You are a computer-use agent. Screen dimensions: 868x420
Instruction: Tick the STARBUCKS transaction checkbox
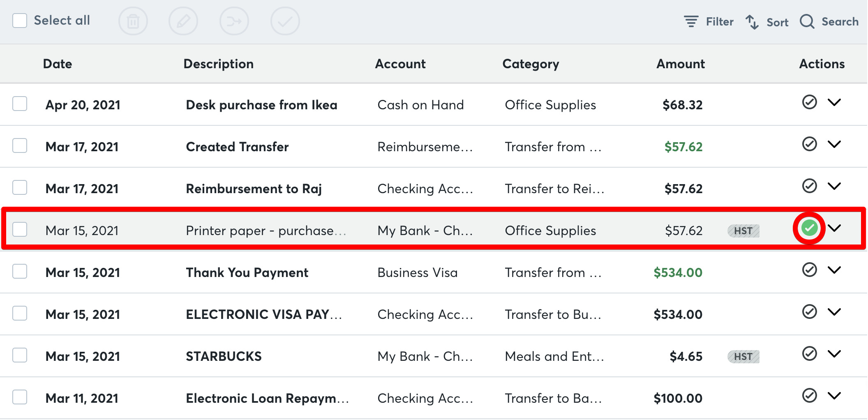tap(20, 355)
